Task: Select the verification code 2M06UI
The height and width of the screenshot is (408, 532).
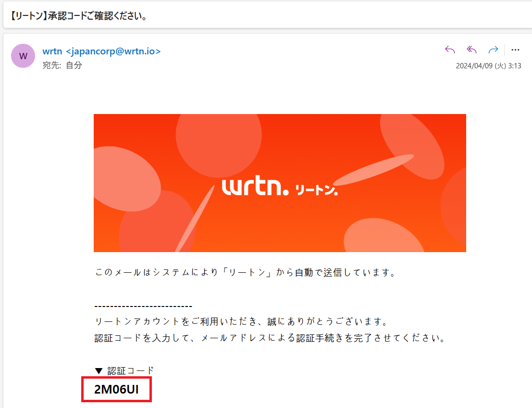Action: [116, 389]
